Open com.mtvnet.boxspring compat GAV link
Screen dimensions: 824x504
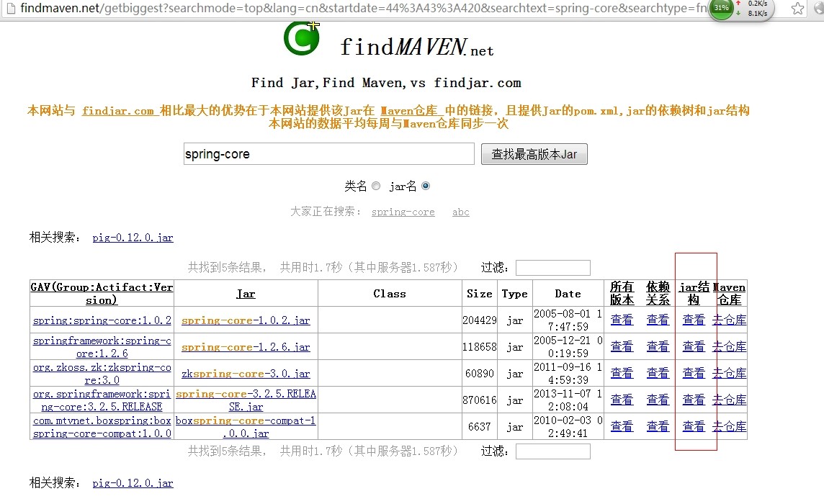(102, 427)
